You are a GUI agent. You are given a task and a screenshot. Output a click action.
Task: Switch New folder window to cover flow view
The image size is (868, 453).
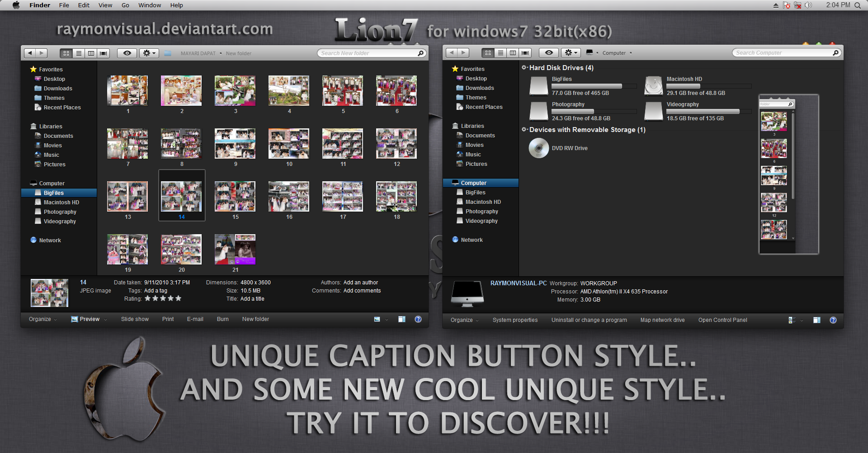point(104,53)
